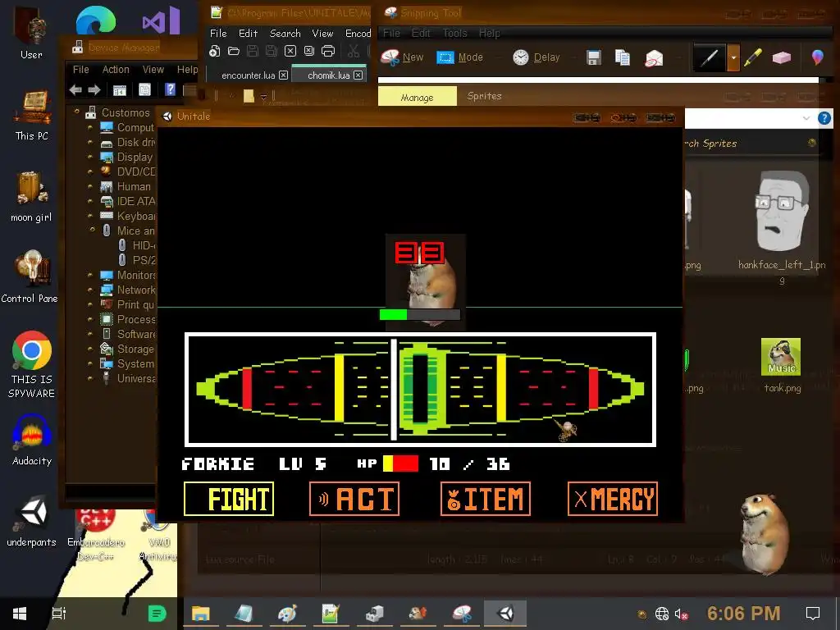Expand the Monitors node
The image size is (840, 630).
90,275
